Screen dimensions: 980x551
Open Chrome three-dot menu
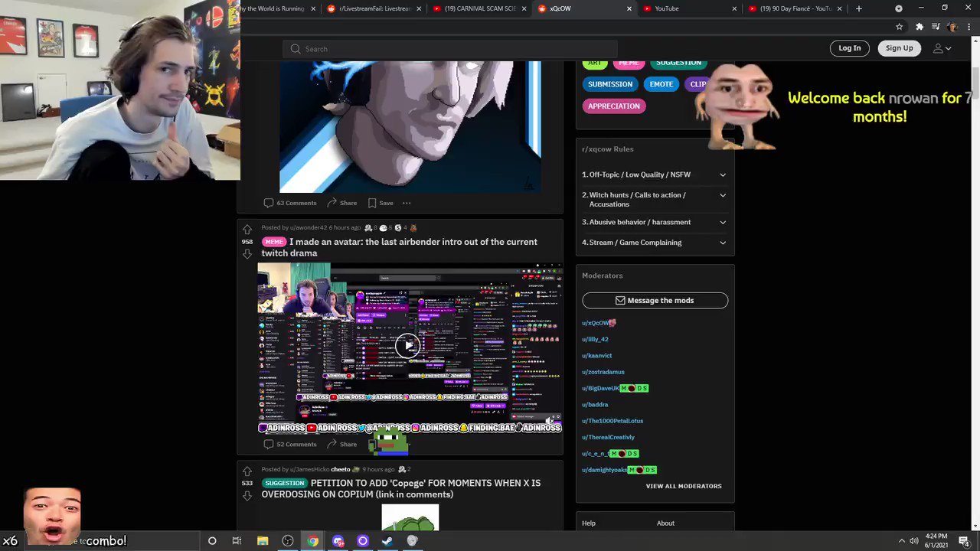coord(968,27)
